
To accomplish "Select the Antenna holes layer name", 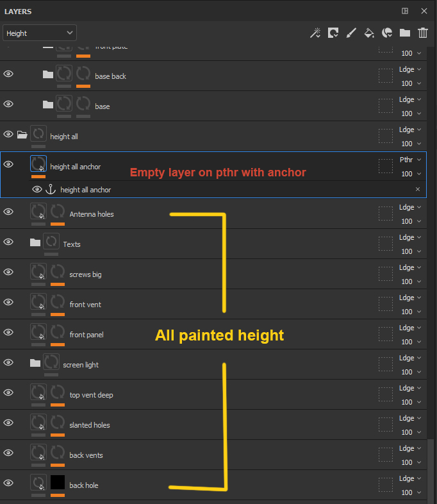I will (x=92, y=214).
